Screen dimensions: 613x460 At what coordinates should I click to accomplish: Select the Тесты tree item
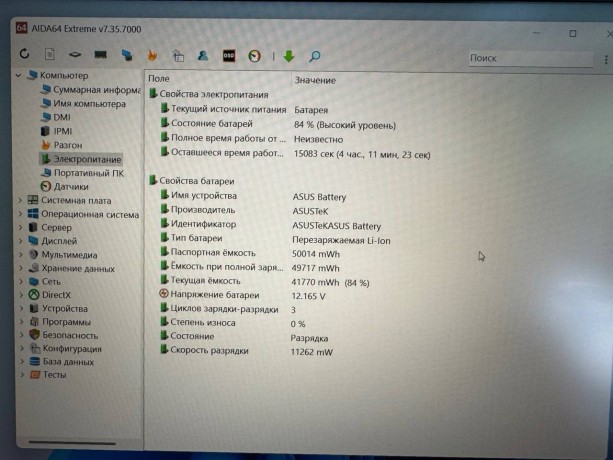point(48,374)
